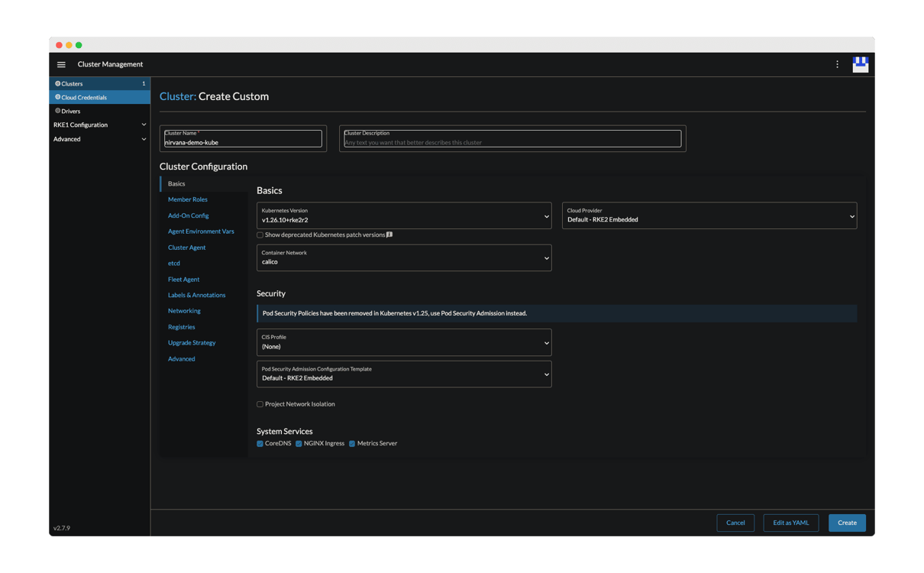Uncheck the Metrics Server system service

tap(352, 444)
